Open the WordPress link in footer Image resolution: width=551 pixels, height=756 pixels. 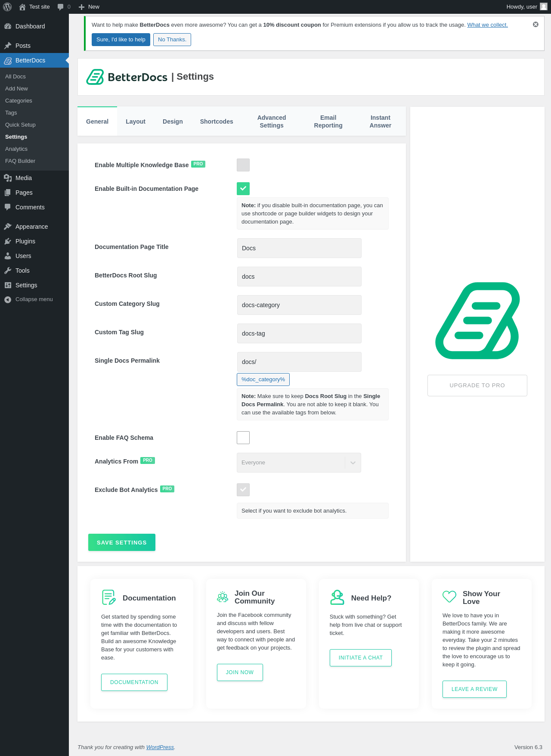(x=160, y=747)
